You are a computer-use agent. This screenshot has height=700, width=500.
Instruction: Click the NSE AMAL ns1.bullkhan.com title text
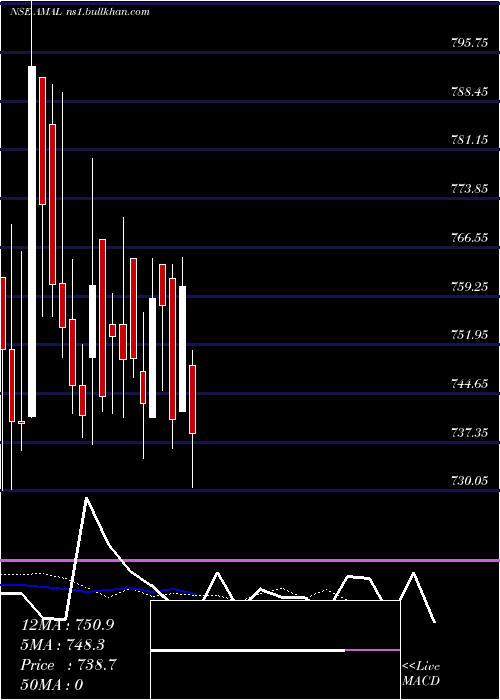[79, 12]
